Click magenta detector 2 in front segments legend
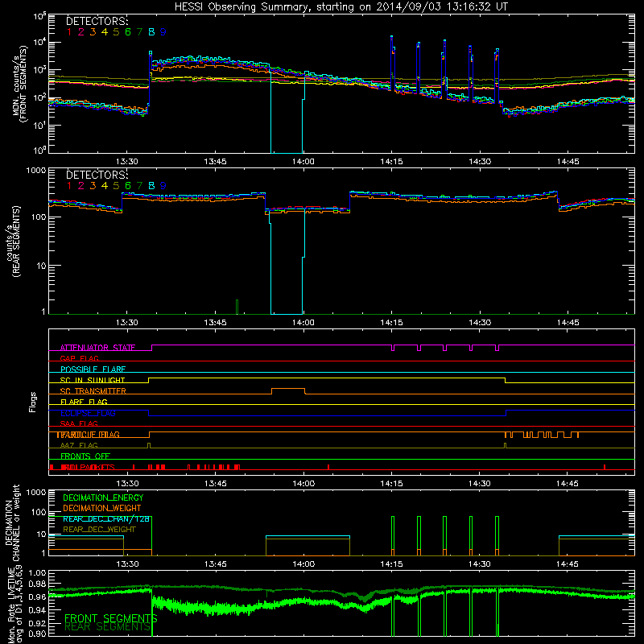644x644 pixels. click(x=81, y=32)
